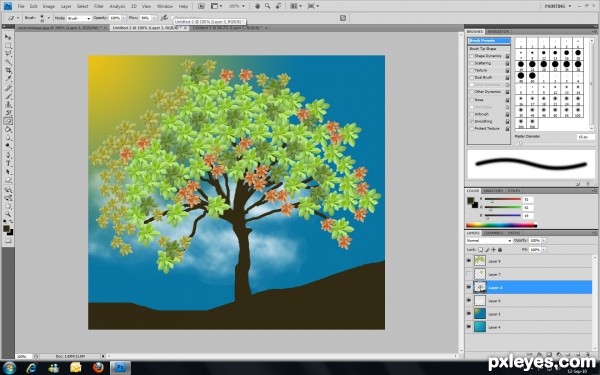This screenshot has height=375, width=600.
Task: Select the Paint Bucket tool
Action: tap(8, 130)
